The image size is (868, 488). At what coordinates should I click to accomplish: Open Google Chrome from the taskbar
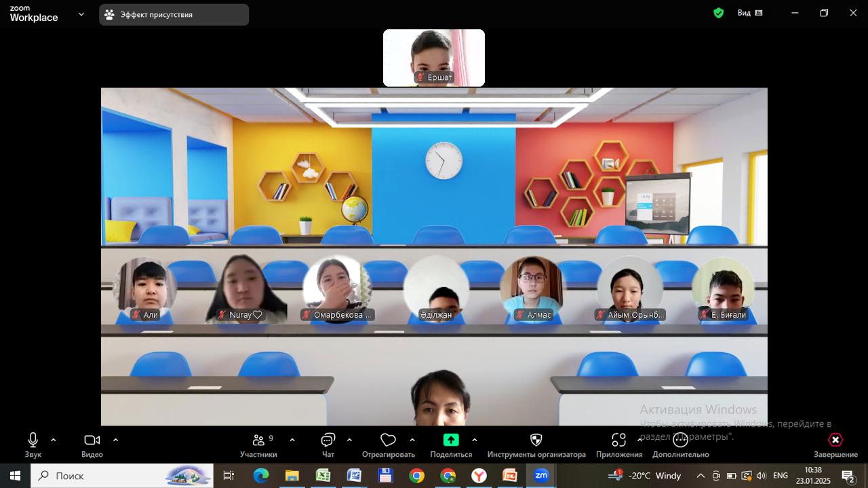click(x=416, y=476)
